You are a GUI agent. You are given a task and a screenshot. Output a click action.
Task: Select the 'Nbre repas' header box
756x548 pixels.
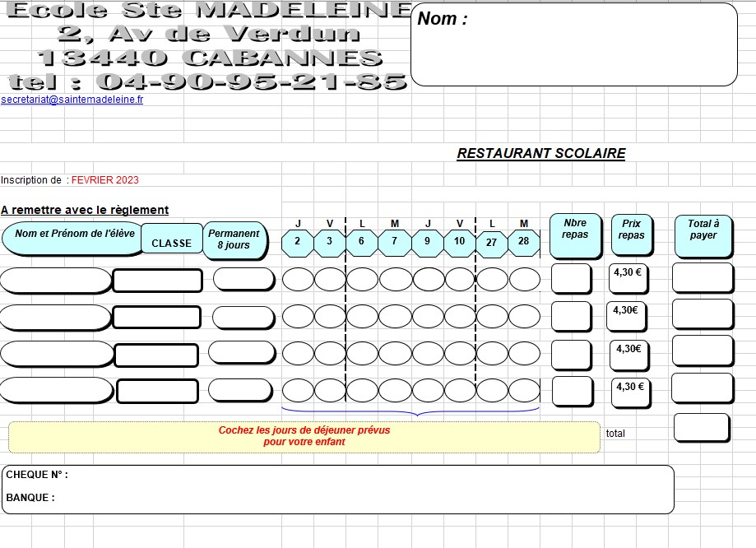[575, 235]
